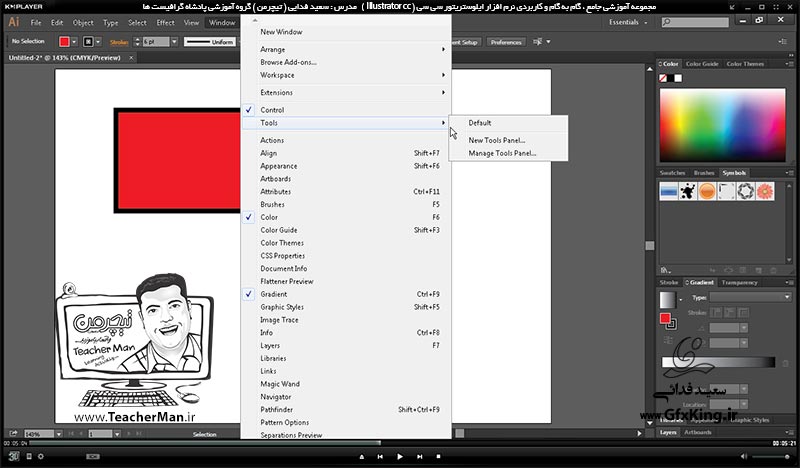Click the red fill box in Gradient panel
This screenshot has height=468, width=800.
click(665, 318)
